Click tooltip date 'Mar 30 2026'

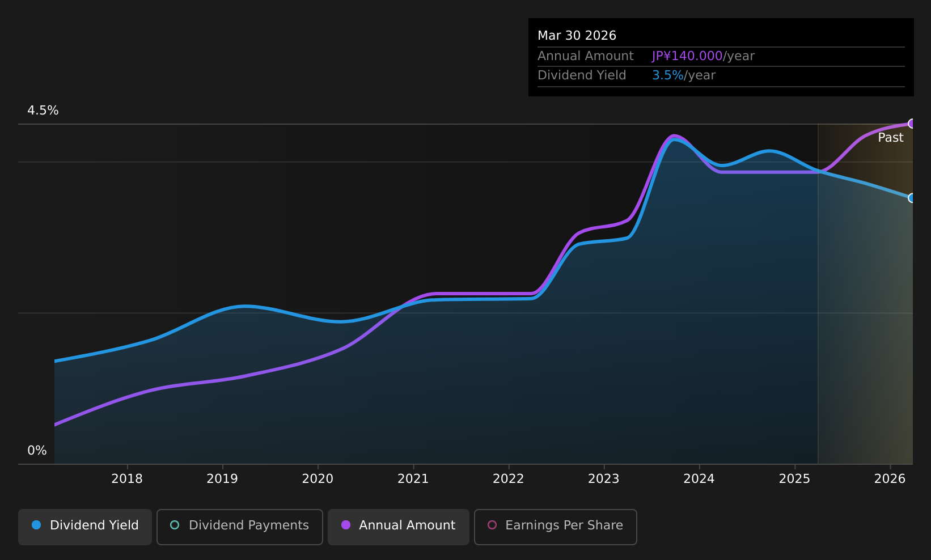click(577, 36)
